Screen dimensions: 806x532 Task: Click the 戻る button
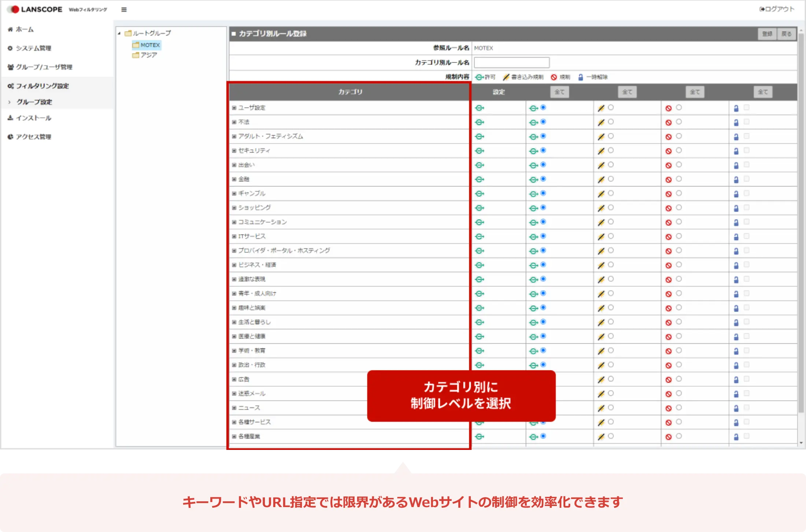click(786, 34)
